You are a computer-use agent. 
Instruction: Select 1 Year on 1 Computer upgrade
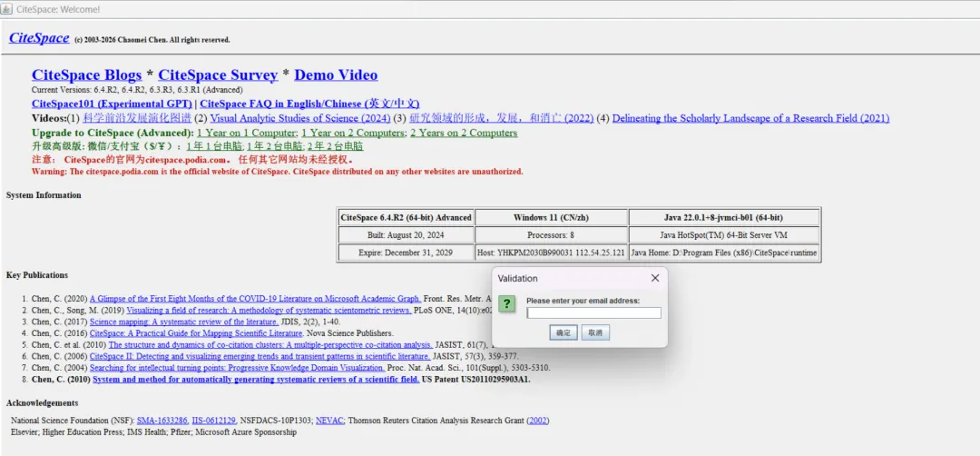click(x=246, y=134)
